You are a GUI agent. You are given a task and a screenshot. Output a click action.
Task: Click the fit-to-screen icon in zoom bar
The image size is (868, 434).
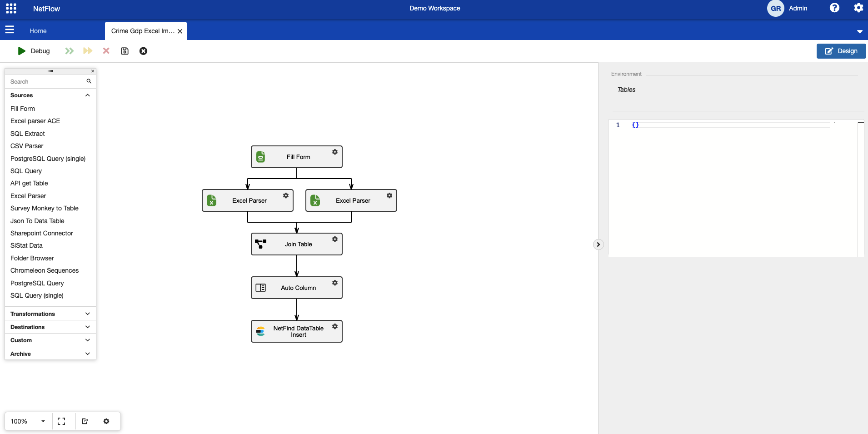[61, 421]
